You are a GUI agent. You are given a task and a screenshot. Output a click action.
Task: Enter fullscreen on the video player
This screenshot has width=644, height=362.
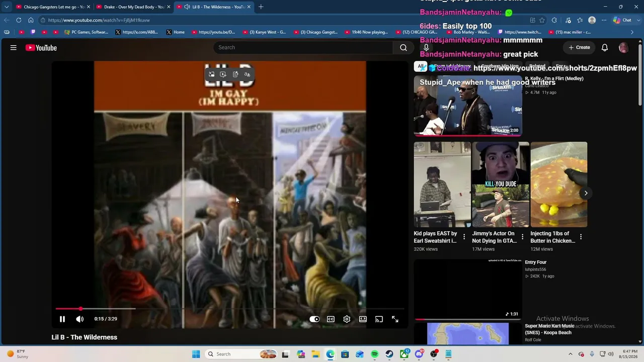[395, 319]
